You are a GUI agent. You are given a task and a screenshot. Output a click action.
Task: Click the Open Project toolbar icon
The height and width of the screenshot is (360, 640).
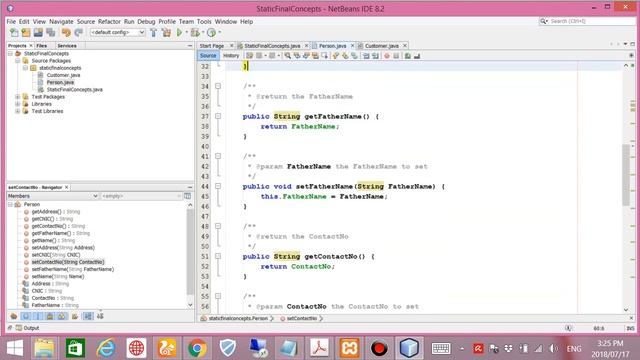point(38,33)
